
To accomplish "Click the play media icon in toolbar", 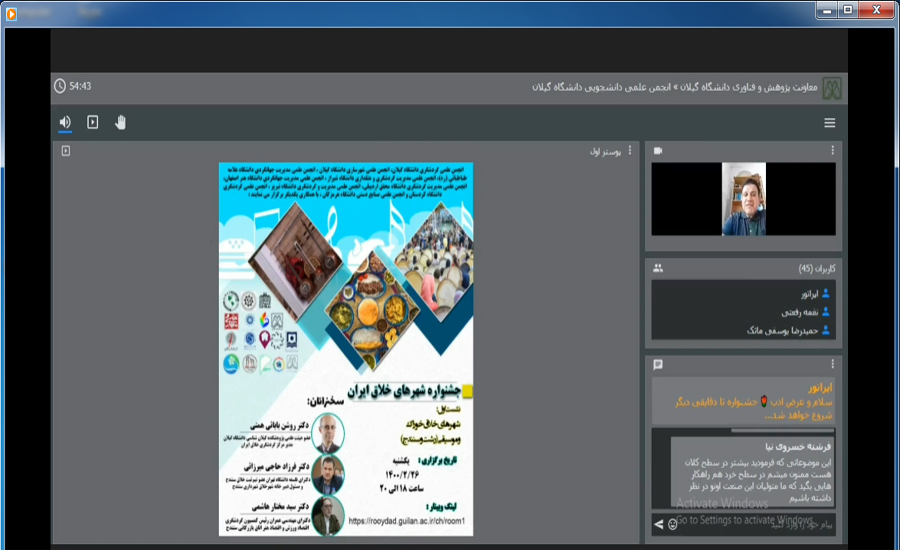I will [x=93, y=122].
